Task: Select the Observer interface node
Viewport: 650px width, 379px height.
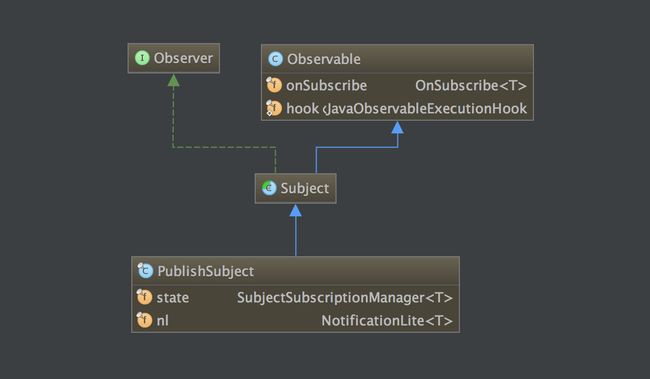Action: point(174,58)
